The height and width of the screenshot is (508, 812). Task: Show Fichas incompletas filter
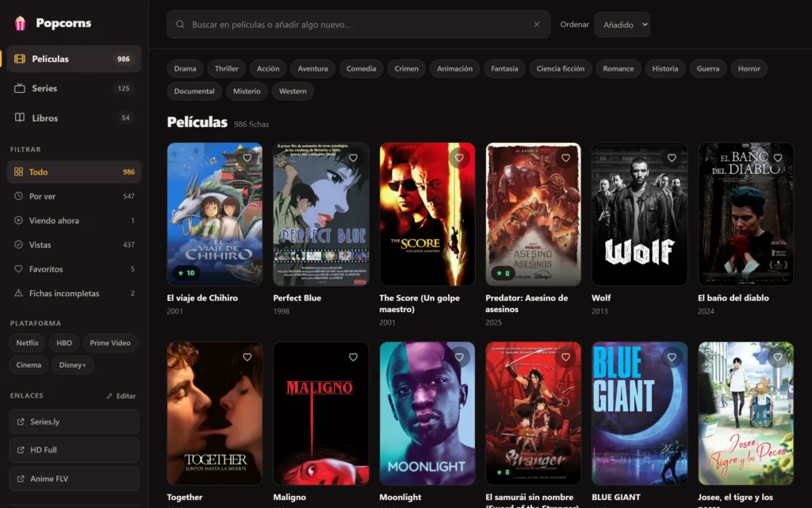[x=74, y=293]
